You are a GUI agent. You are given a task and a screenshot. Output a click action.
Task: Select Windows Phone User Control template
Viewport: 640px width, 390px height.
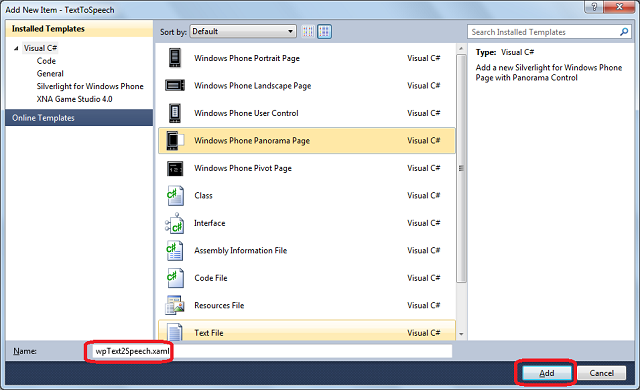click(246, 113)
